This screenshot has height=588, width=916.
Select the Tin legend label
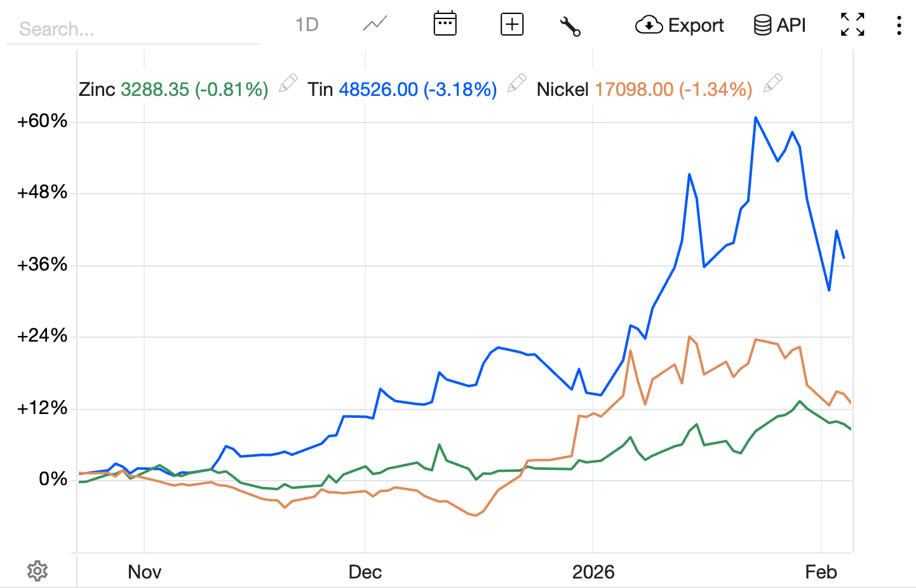[x=320, y=90]
